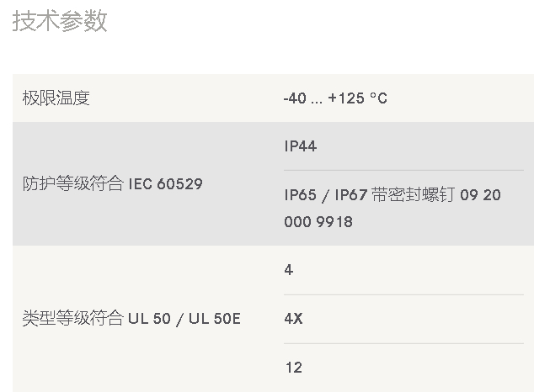Click the divider line below IP44
This screenshot has width=534, height=392.
pos(403,170)
